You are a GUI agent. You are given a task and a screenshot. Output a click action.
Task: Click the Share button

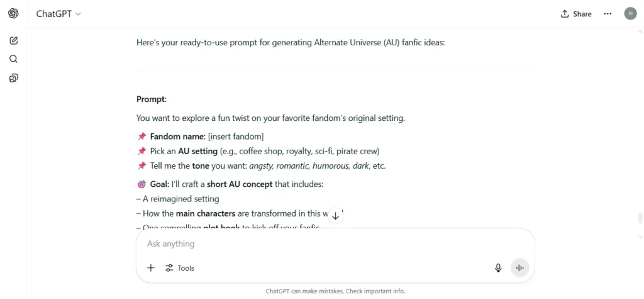576,14
